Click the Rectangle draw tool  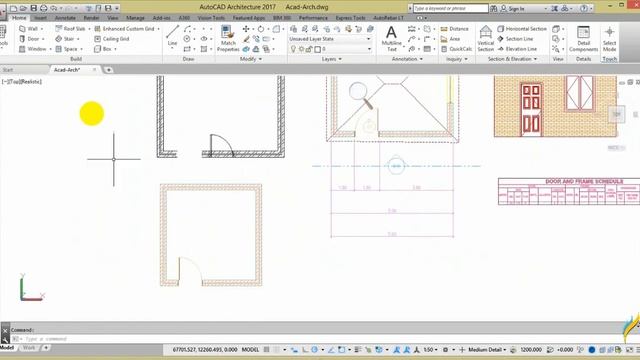coord(187,49)
